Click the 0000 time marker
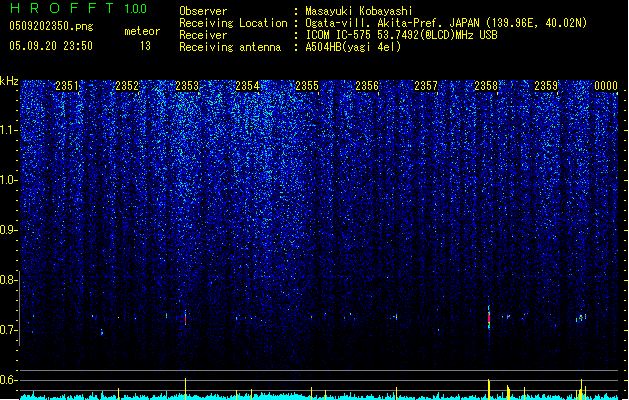The width and height of the screenshot is (629, 400). (x=606, y=86)
